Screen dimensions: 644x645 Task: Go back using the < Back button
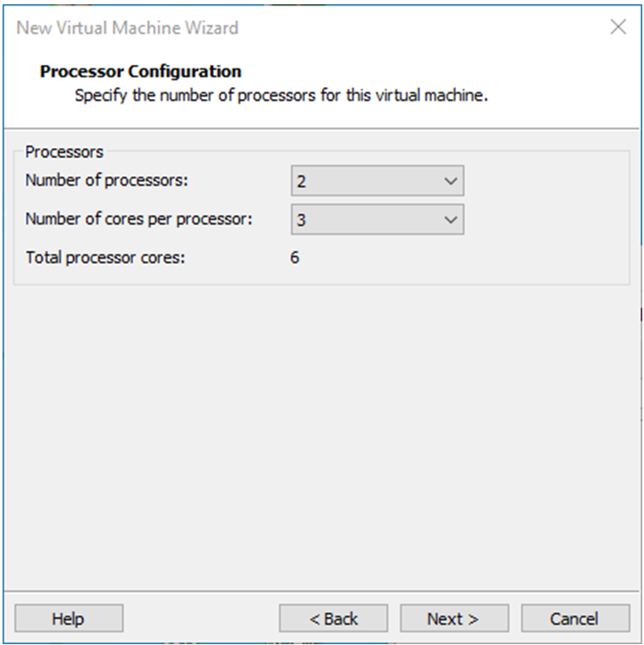tap(333, 619)
